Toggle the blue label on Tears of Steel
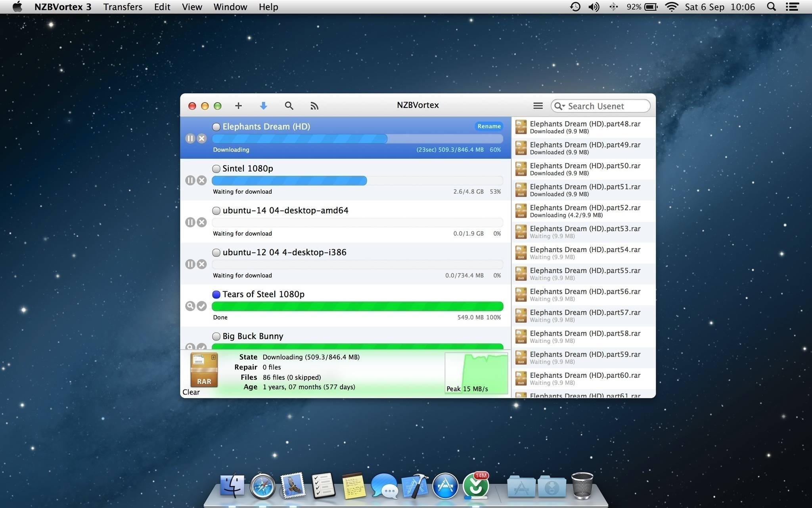The width and height of the screenshot is (812, 508). pos(216,294)
